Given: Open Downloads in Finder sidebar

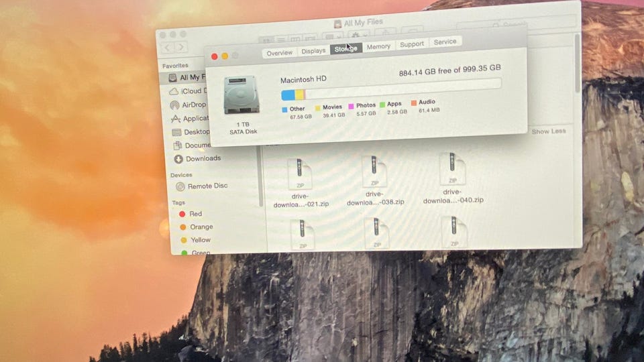Looking at the screenshot, I should point(197,159).
